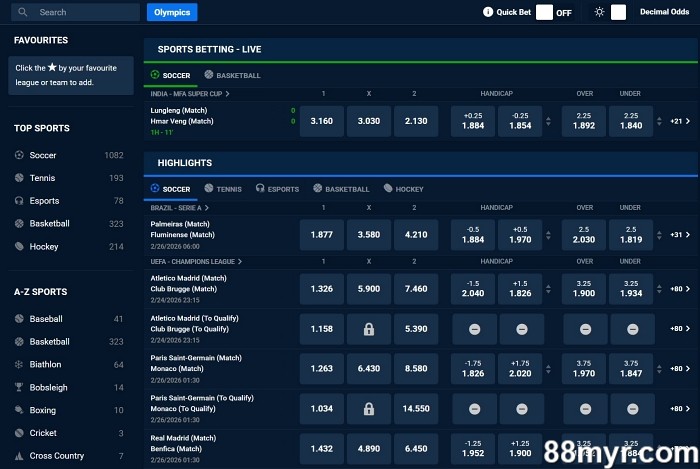
Task: Bet on Lungleng home win 3.160
Action: click(x=322, y=121)
